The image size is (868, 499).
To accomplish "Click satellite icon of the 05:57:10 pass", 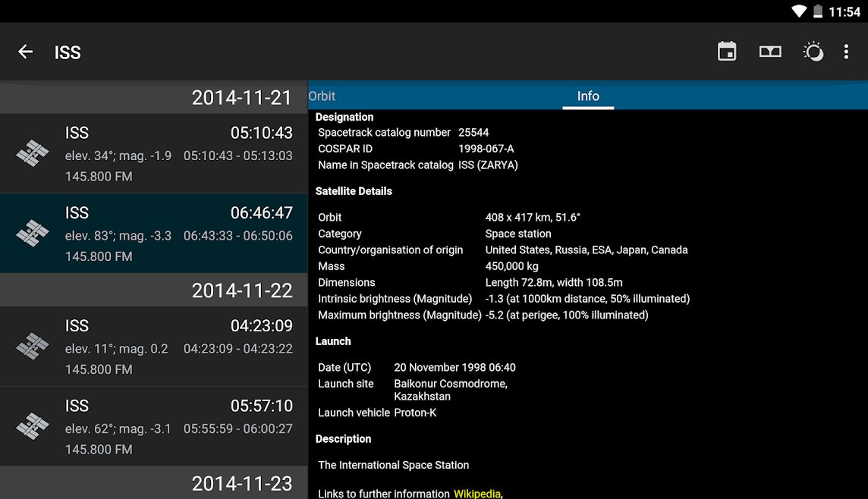I will coord(33,427).
